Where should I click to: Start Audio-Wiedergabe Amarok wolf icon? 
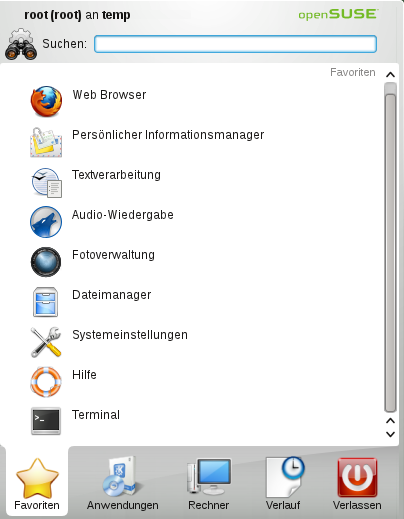point(46,222)
